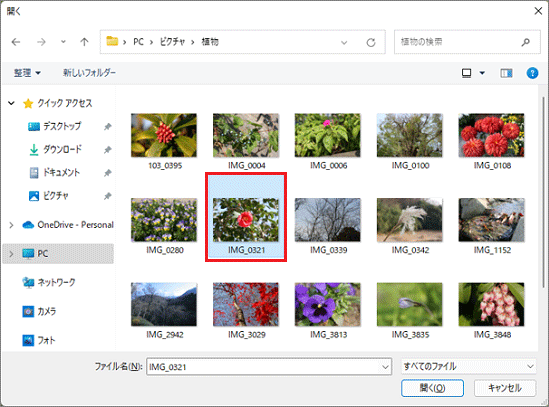
Task: Expand OneDrive - Personal node
Action: pyautogui.click(x=11, y=225)
